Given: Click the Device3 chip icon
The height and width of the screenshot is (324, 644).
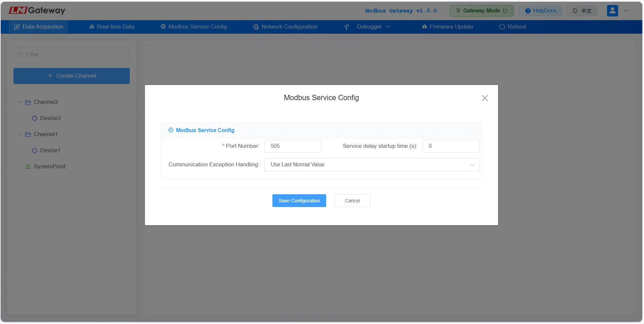Looking at the screenshot, I should [x=34, y=118].
